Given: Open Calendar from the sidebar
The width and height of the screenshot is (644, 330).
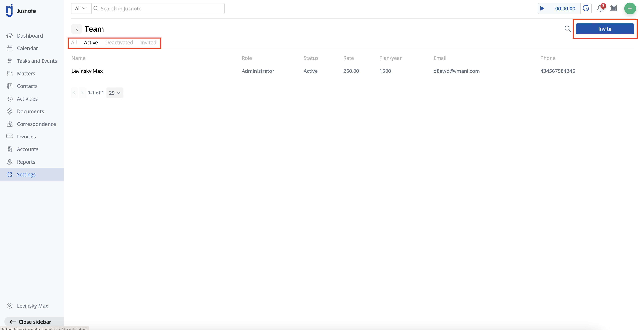Looking at the screenshot, I should 27,48.
